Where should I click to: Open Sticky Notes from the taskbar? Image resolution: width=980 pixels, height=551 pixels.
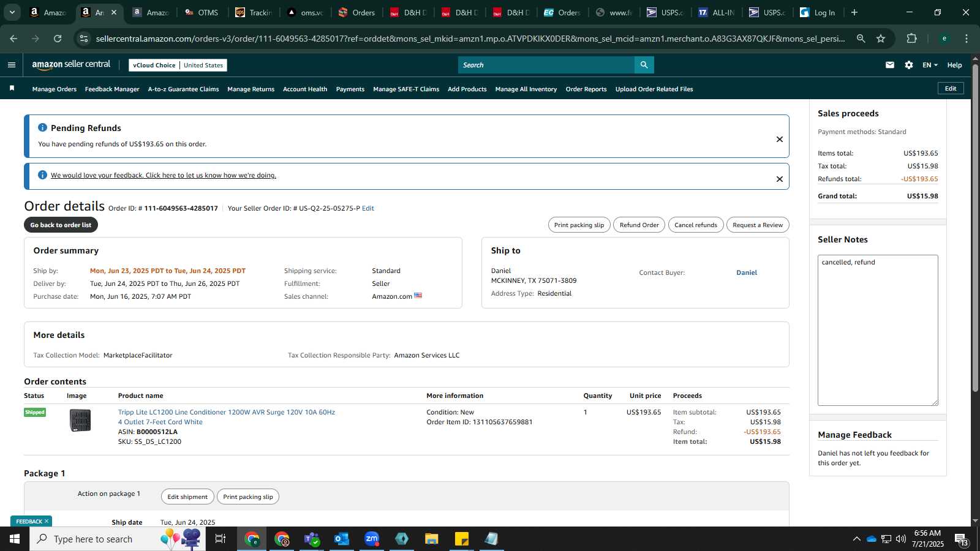[462, 539]
